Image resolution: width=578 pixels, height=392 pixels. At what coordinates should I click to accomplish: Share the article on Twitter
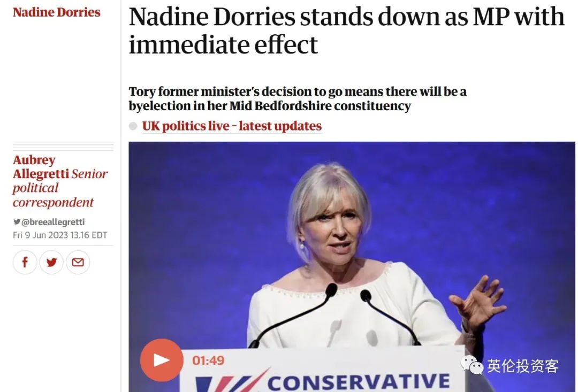coord(51,262)
